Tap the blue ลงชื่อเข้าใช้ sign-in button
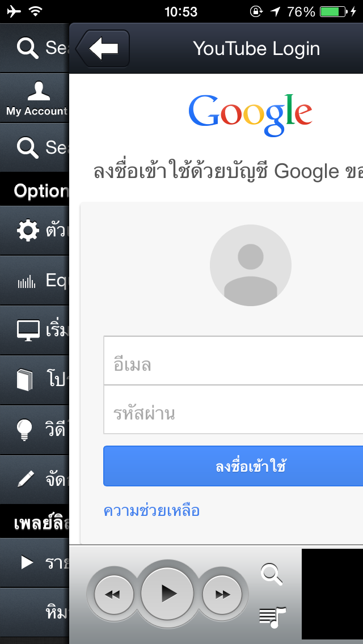This screenshot has width=363, height=644. click(233, 466)
